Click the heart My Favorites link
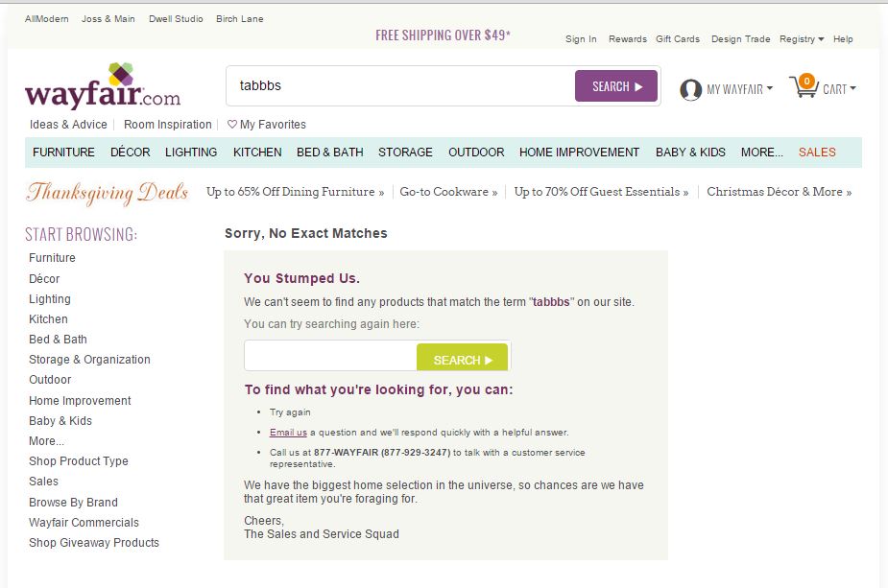This screenshot has height=588, width=888. [x=267, y=125]
